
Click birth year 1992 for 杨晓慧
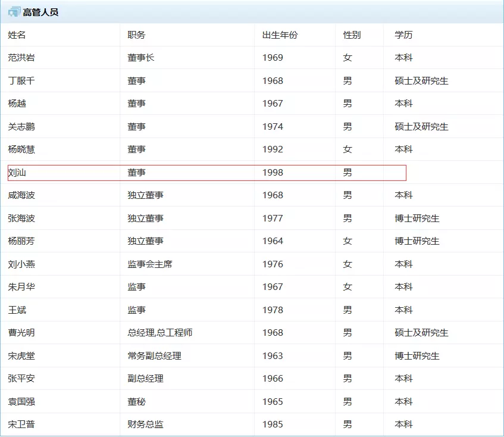tap(273, 149)
